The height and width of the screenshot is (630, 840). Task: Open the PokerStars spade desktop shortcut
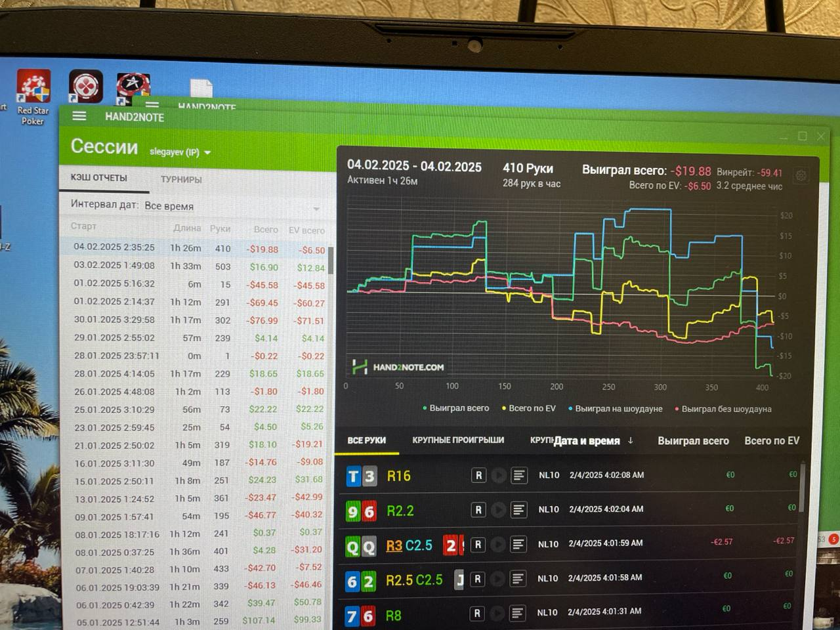point(133,89)
